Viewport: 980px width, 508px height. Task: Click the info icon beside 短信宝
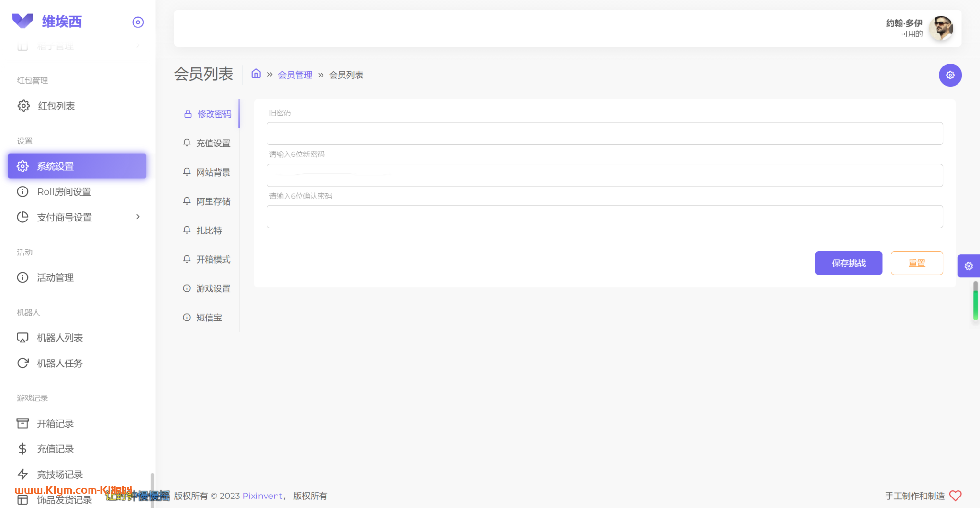[187, 317]
